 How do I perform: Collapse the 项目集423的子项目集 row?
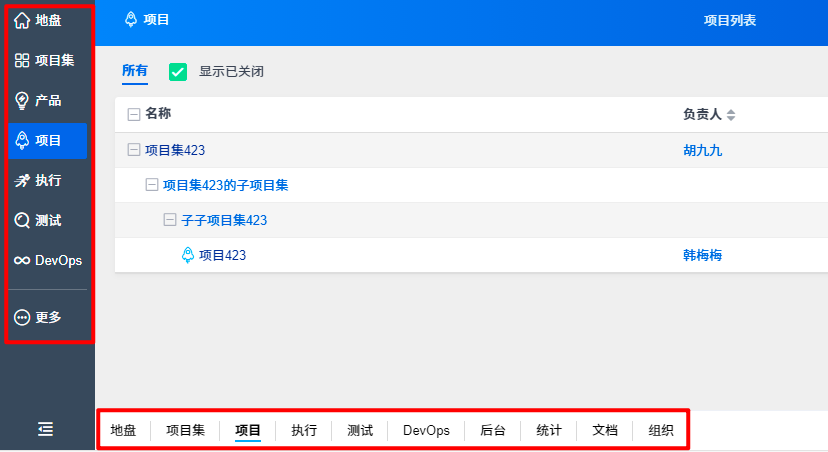(x=152, y=185)
